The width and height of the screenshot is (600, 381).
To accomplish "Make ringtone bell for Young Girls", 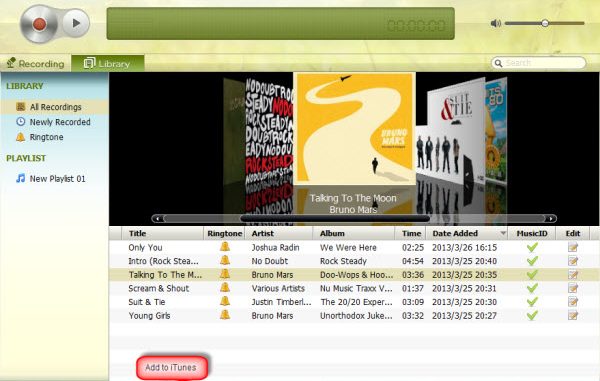I will click(x=225, y=315).
